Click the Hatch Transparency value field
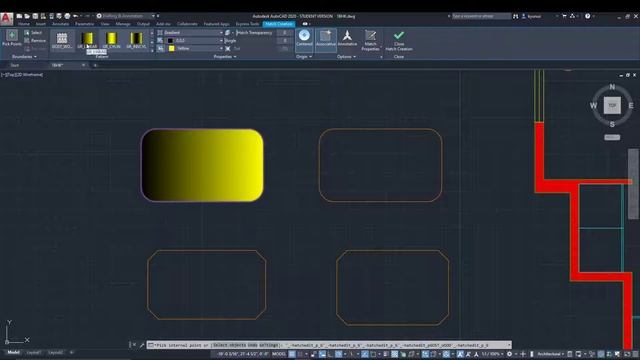The image size is (640, 360). tap(284, 32)
